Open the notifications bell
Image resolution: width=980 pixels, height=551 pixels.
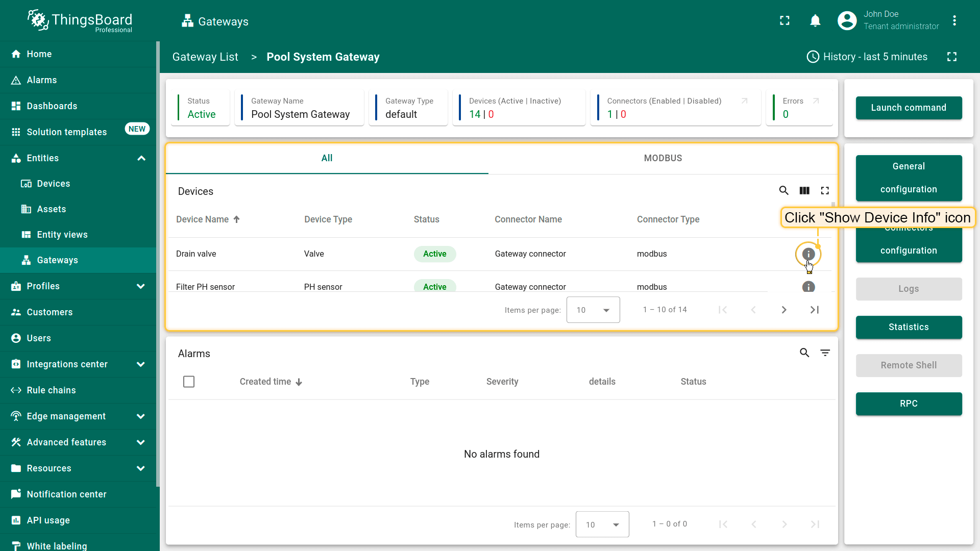tap(815, 21)
